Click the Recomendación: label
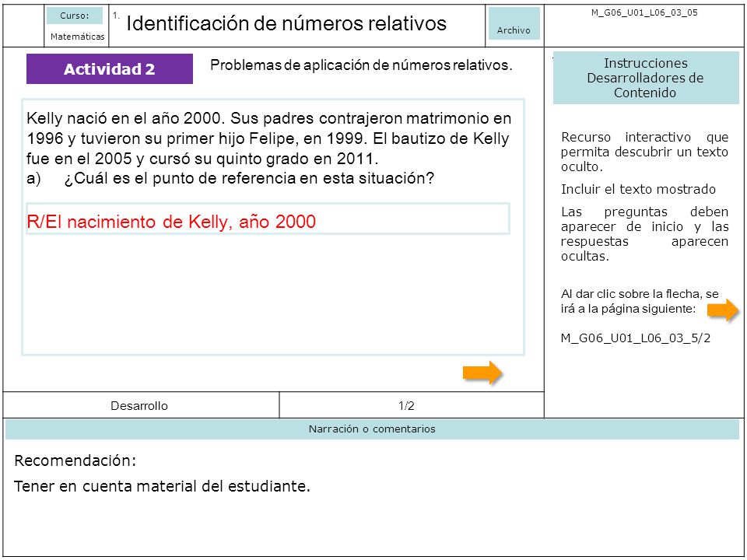 75,460
